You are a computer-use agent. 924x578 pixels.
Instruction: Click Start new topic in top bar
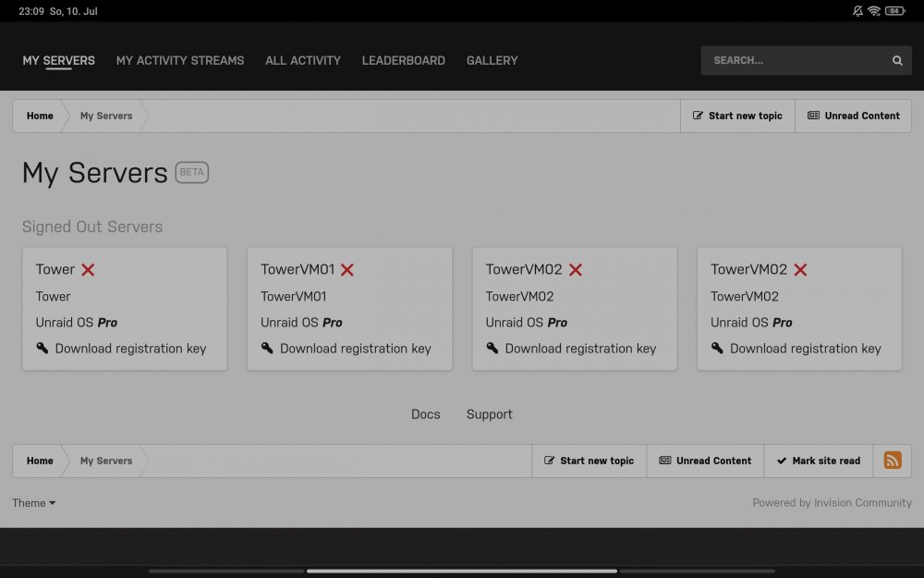(737, 116)
